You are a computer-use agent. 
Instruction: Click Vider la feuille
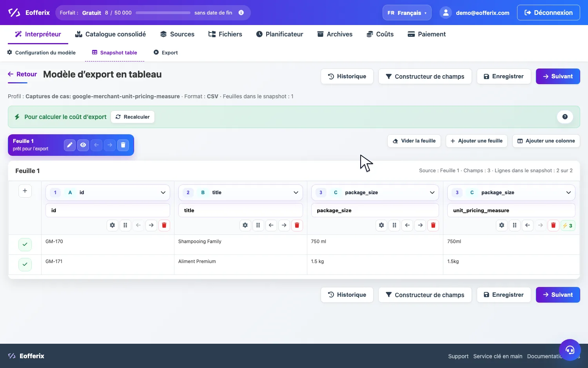click(x=414, y=141)
